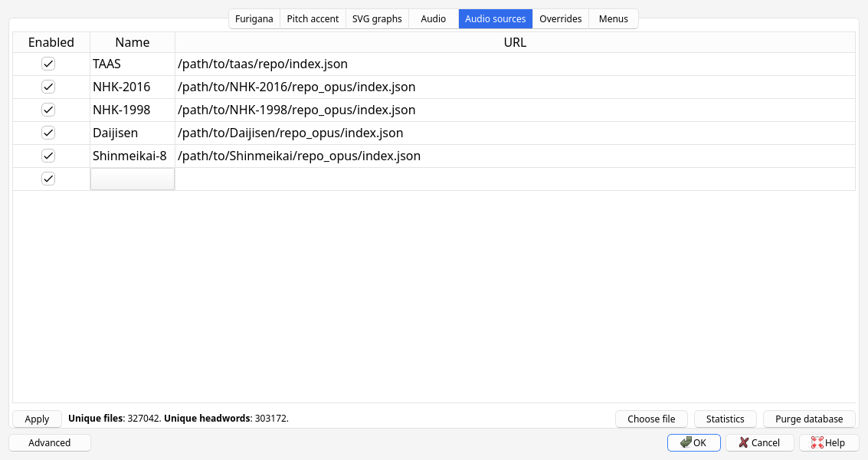868x460 pixels.
Task: Open the Pitch accent tab
Action: (313, 18)
